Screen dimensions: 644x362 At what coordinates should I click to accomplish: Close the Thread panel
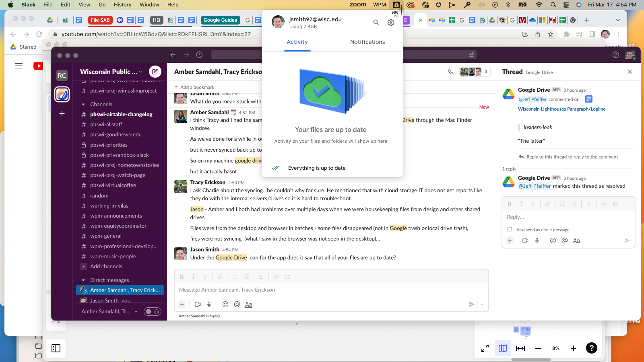pyautogui.click(x=630, y=72)
